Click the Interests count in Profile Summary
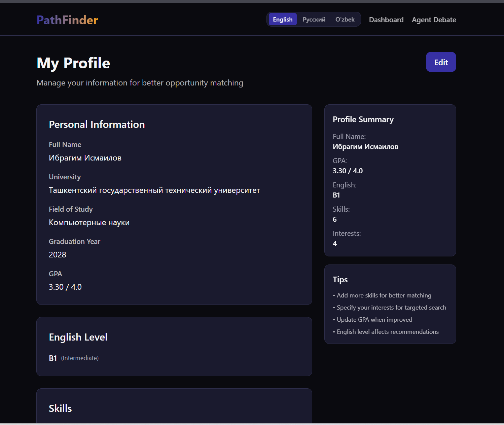Image resolution: width=504 pixels, height=425 pixels. point(335,244)
